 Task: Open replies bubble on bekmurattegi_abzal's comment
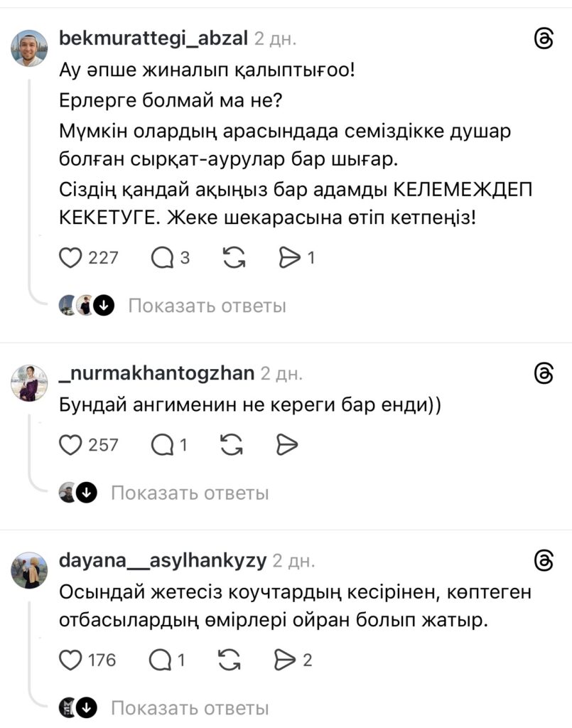tap(163, 259)
